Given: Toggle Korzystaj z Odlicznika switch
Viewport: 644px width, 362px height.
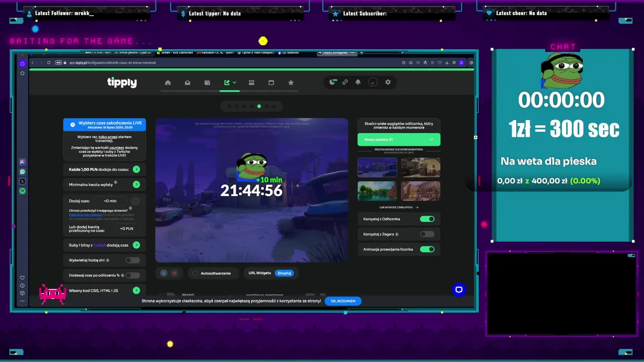Looking at the screenshot, I should click(427, 219).
